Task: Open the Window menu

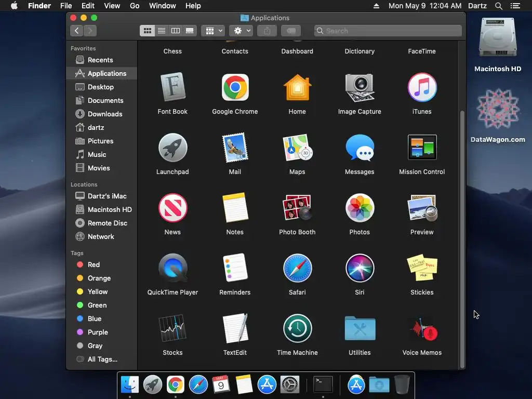Action: 163,6
